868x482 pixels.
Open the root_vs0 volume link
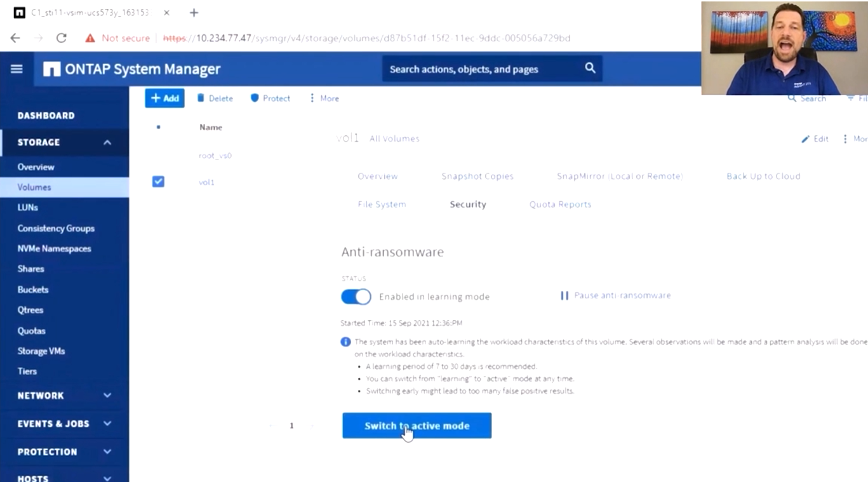(215, 155)
